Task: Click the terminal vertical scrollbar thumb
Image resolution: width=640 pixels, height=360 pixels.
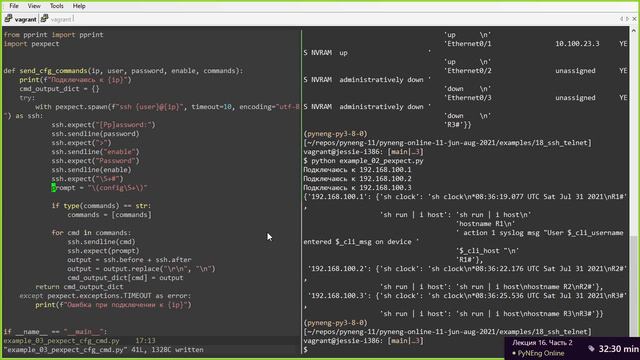Action: tap(633, 286)
